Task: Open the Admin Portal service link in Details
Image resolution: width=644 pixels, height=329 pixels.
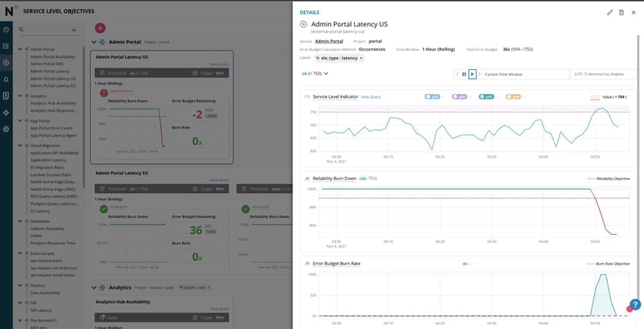Action: (329, 42)
